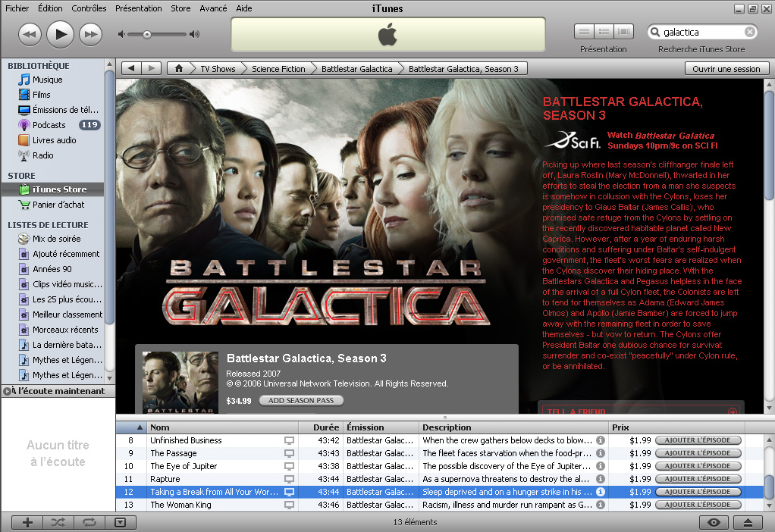
Task: Click ADD SEASON PASS button
Action: pos(301,401)
